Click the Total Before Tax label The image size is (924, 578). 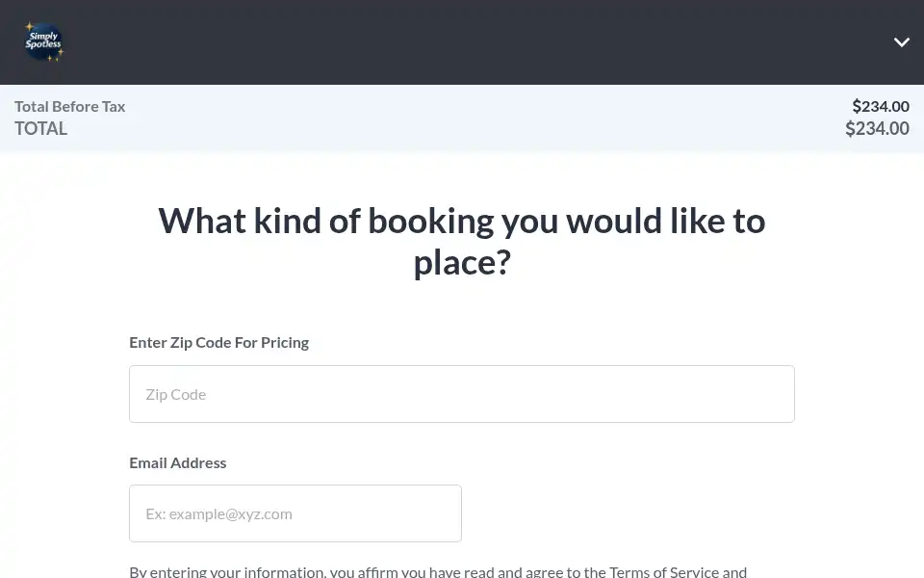(x=69, y=107)
